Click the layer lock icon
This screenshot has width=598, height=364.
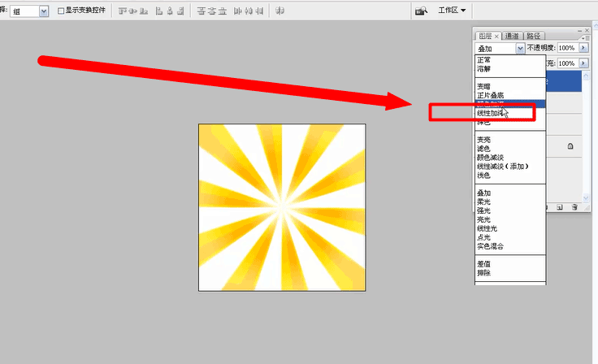[x=570, y=146]
